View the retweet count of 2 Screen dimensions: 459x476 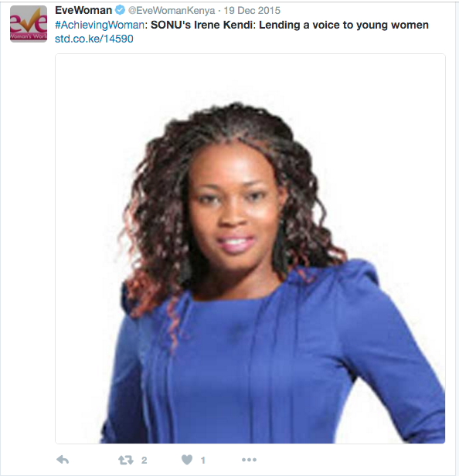click(144, 461)
